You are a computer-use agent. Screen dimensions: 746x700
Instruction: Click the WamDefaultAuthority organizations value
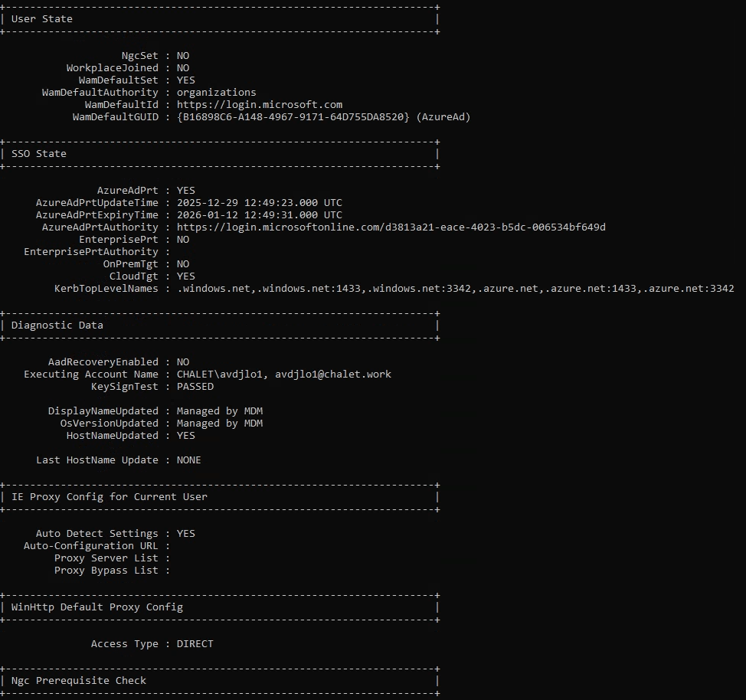tap(217, 93)
